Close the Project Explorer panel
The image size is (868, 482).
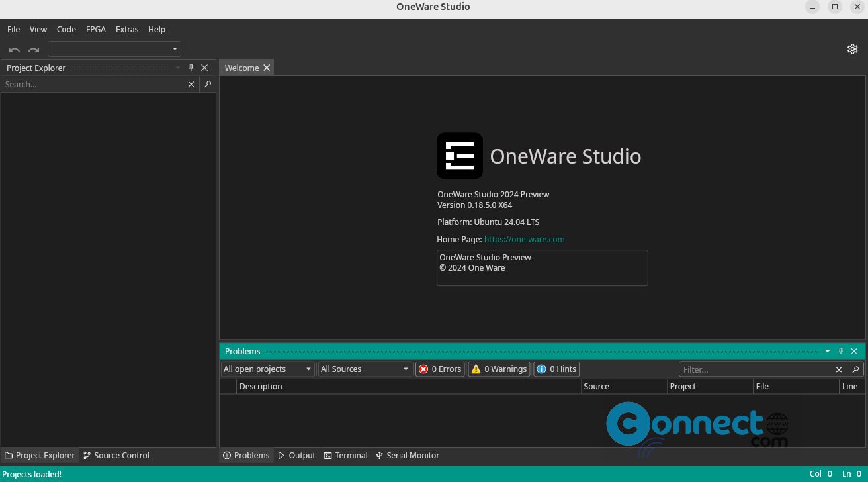204,68
